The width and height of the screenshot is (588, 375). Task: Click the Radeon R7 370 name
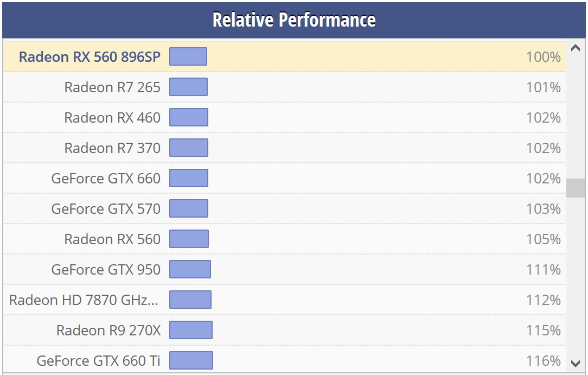[x=112, y=148]
